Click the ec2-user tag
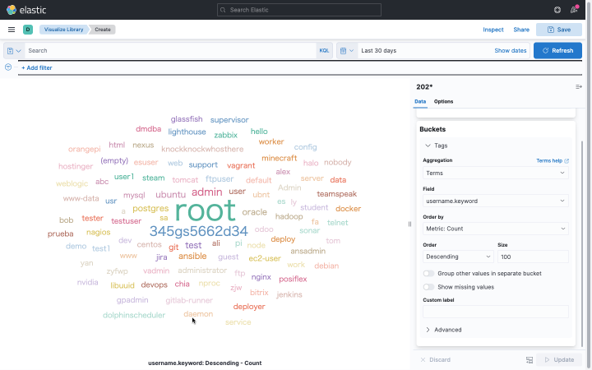The height and width of the screenshot is (370, 592). pyautogui.click(x=264, y=259)
